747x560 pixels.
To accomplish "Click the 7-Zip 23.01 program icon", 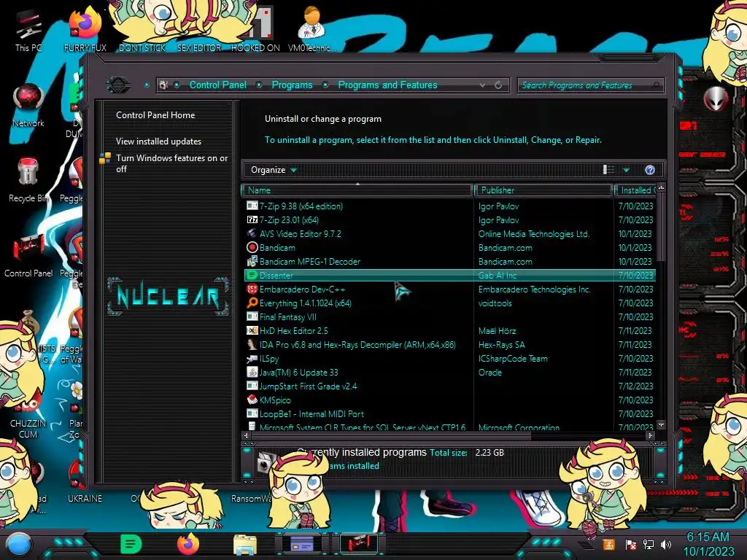I will point(252,220).
